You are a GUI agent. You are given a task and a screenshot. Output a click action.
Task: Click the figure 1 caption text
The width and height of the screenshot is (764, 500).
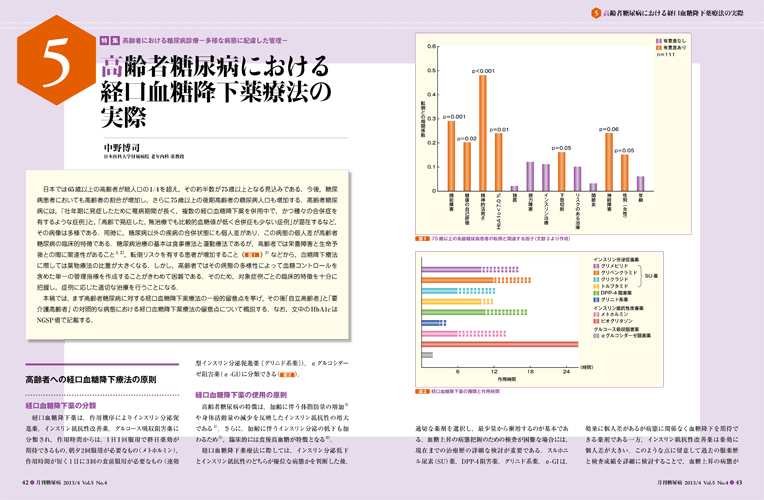coord(500,239)
